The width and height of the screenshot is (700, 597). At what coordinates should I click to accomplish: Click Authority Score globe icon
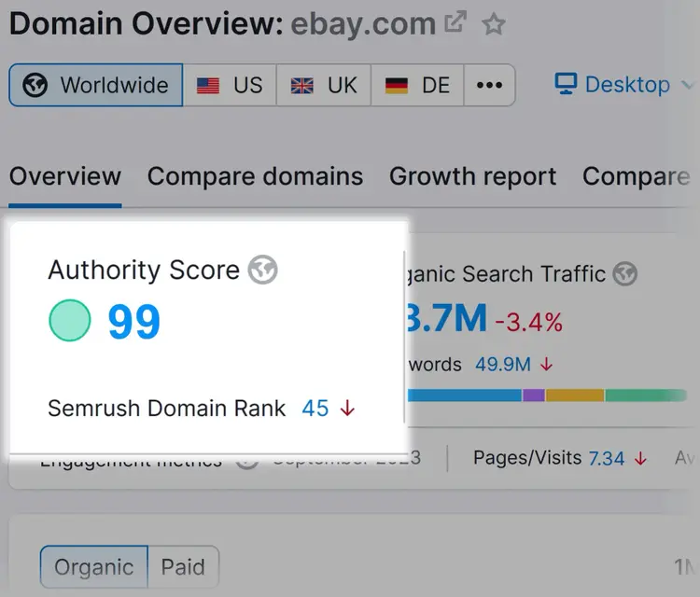[262, 270]
